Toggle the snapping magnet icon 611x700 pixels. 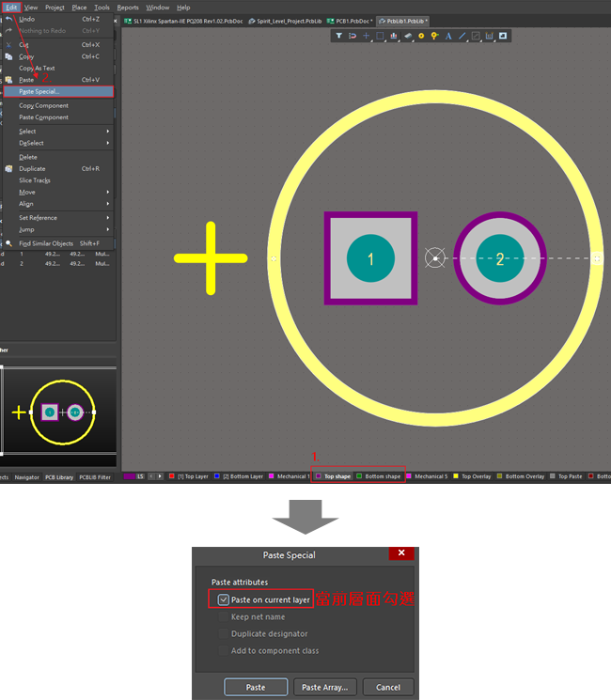pyautogui.click(x=352, y=36)
